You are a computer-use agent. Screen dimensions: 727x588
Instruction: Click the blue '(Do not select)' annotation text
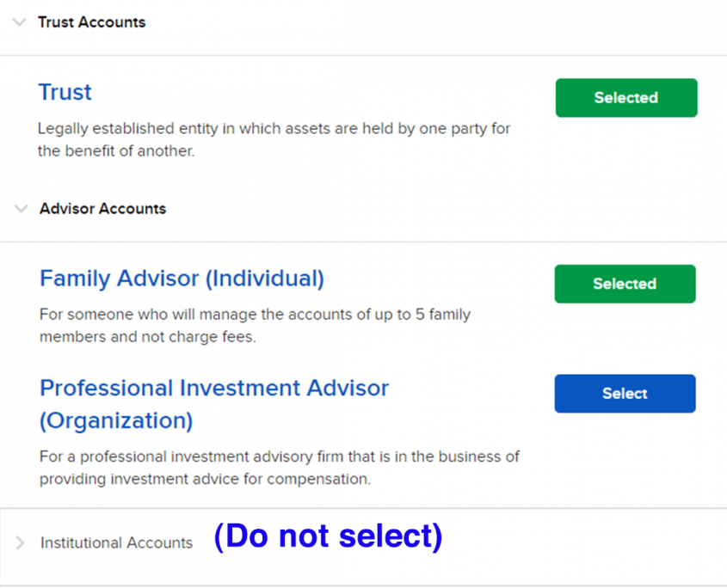(x=328, y=536)
